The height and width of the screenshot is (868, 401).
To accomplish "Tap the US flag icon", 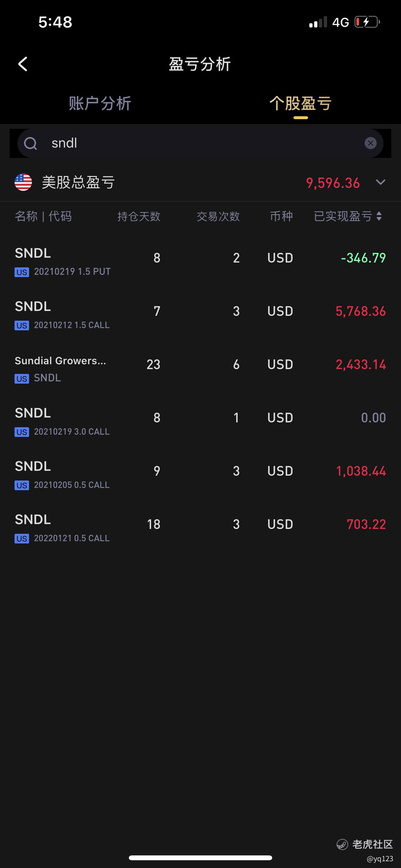I will 23,182.
